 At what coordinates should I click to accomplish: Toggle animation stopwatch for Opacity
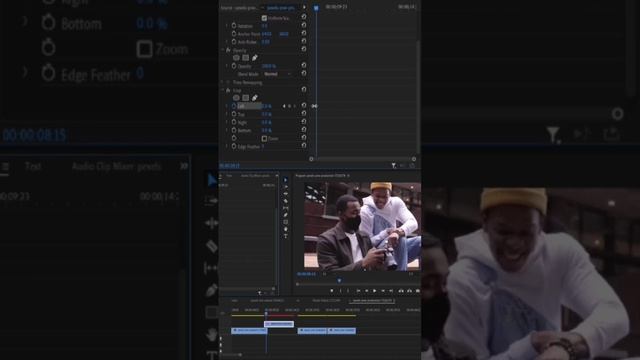coord(234,66)
